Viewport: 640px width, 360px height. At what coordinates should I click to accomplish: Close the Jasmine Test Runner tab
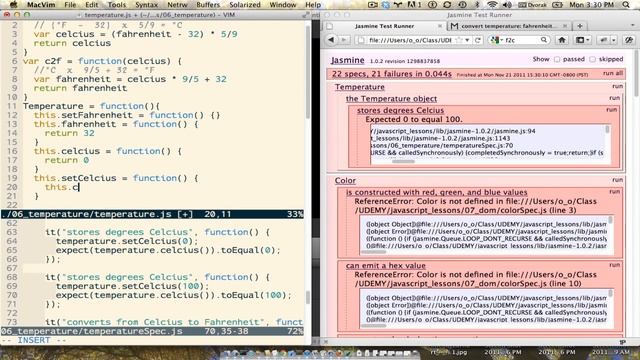(x=440, y=26)
